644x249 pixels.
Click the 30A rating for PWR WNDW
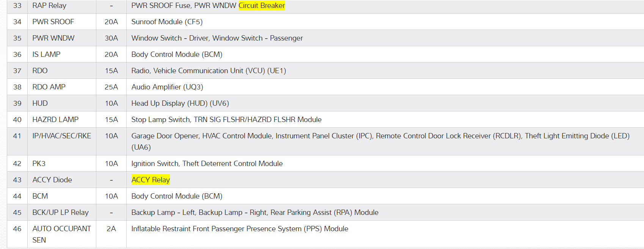point(111,38)
